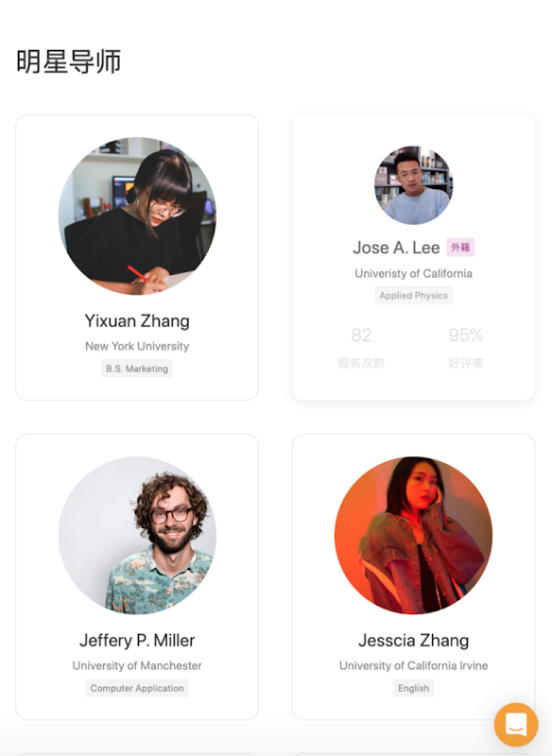
Task: Click New York University text
Action: click(x=137, y=346)
